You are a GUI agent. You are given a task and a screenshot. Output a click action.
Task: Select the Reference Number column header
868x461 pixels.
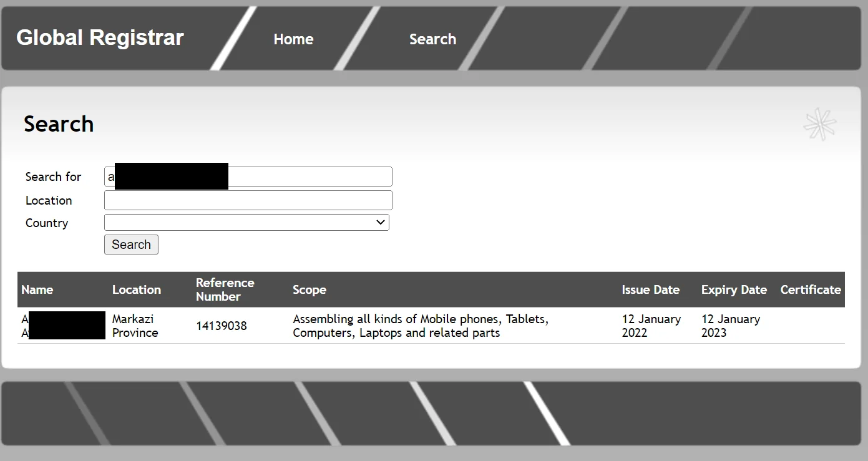225,289
